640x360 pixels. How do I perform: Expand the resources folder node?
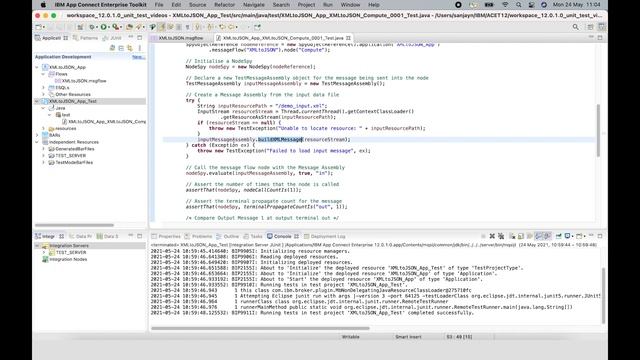tap(43, 129)
